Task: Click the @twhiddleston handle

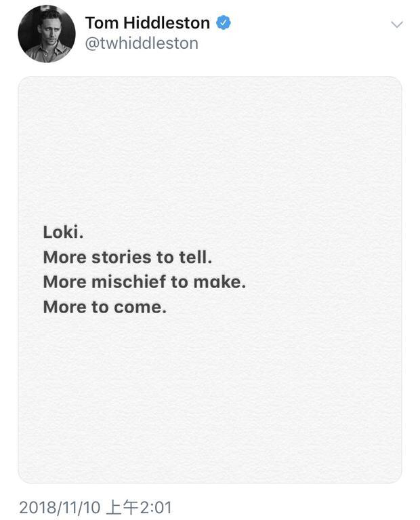Action: pyautogui.click(x=142, y=43)
